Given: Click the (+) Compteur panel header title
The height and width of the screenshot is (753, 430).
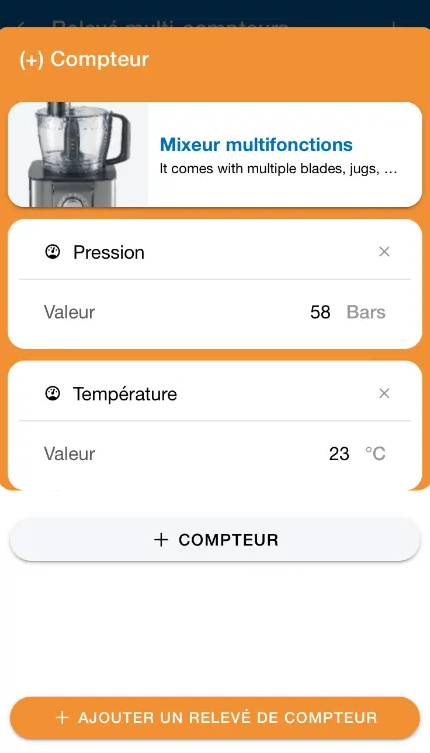Looking at the screenshot, I should point(84,60).
